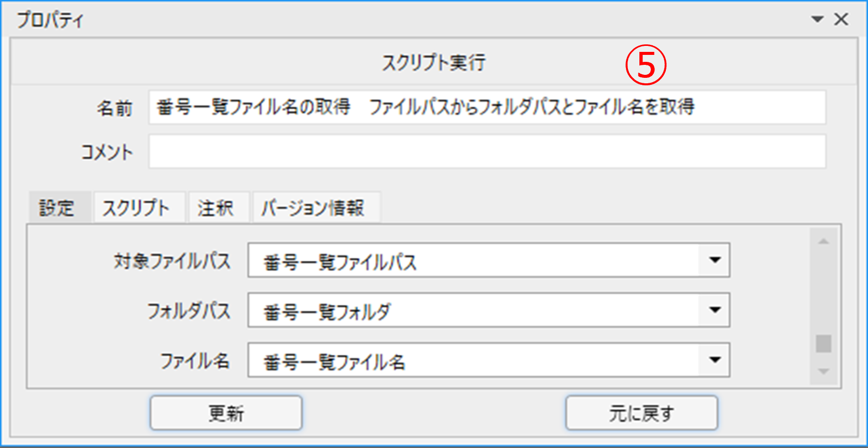Click the settings scrollbar thumb

(824, 344)
